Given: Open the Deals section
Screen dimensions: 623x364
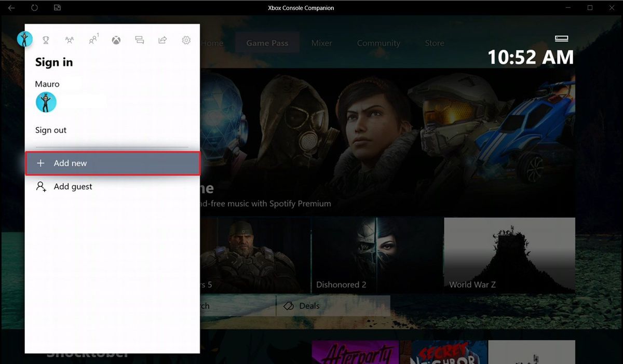Looking at the screenshot, I should 308,306.
